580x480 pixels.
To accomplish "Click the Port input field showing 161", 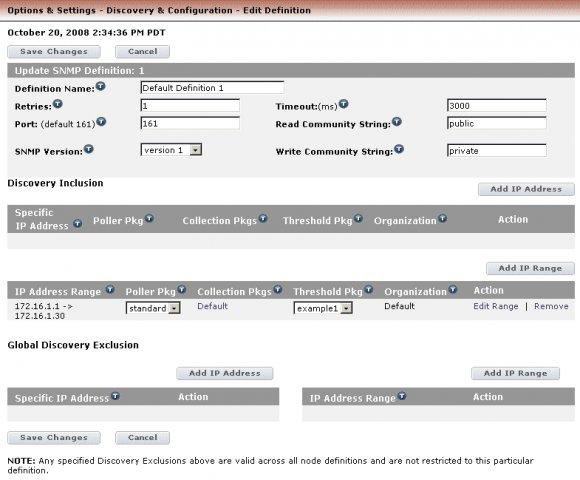I will pyautogui.click(x=190, y=124).
